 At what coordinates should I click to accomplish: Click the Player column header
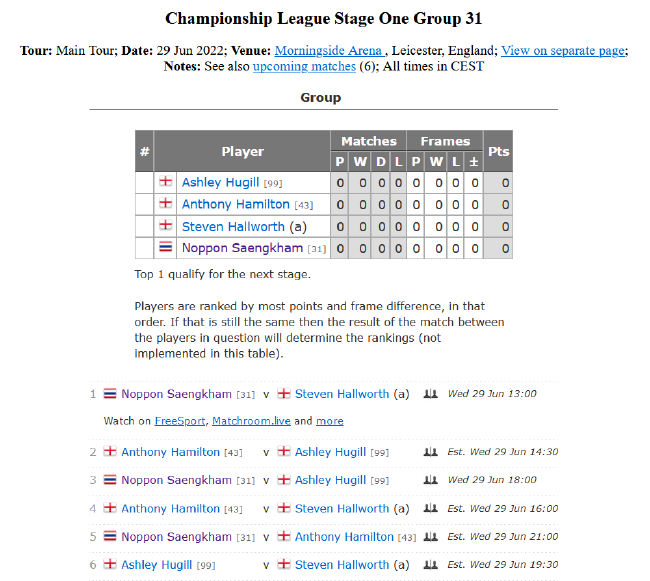click(242, 151)
